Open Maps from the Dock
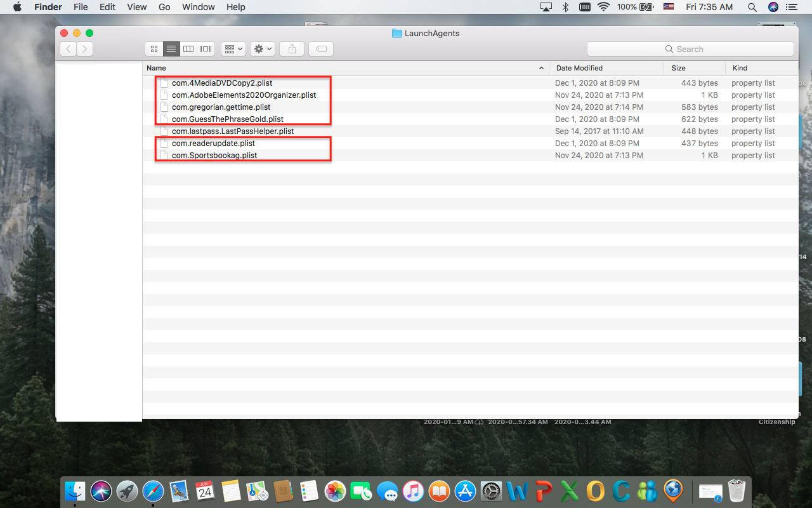The width and height of the screenshot is (812, 508). click(257, 491)
